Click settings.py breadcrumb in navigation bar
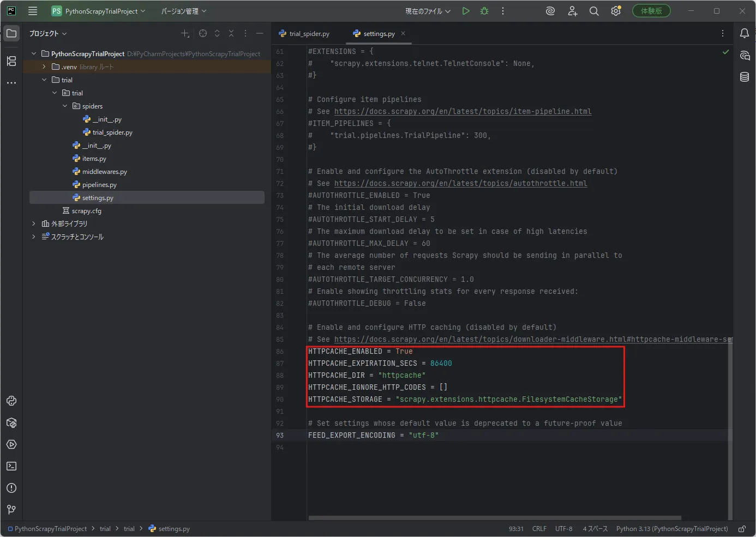 [x=169, y=529]
